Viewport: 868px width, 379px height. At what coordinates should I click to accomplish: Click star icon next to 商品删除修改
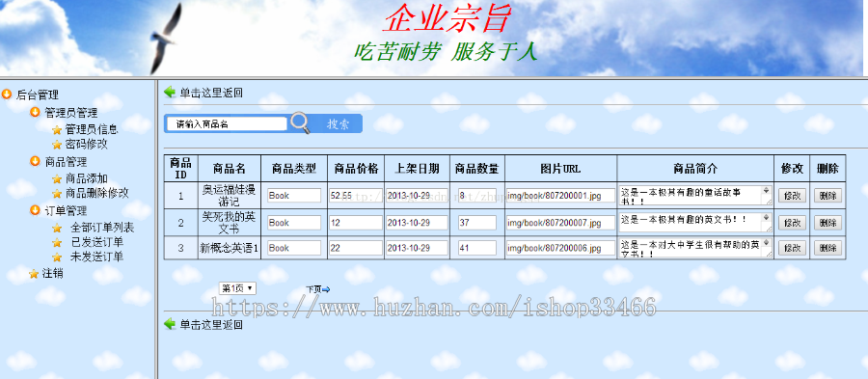tap(57, 194)
